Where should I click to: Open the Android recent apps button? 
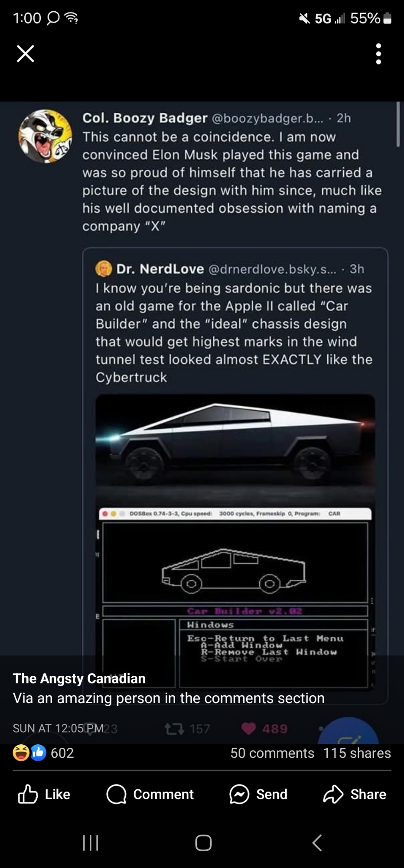pyautogui.click(x=91, y=843)
